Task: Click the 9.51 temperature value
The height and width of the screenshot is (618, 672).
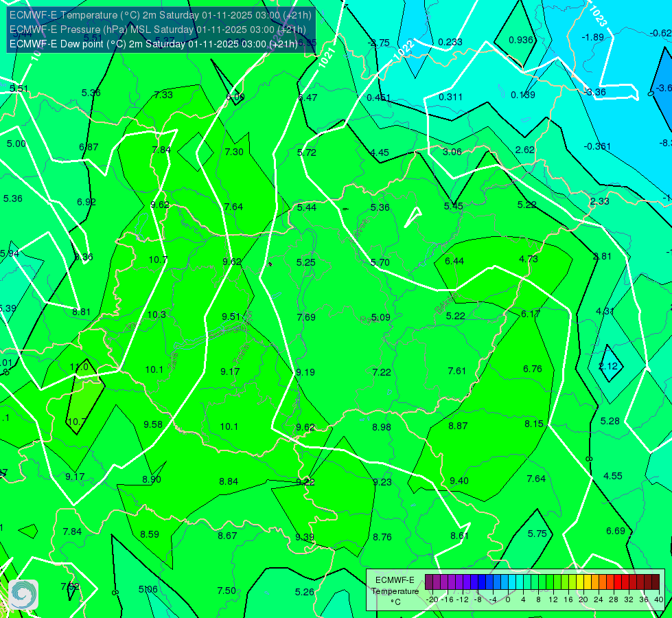Action: [231, 317]
